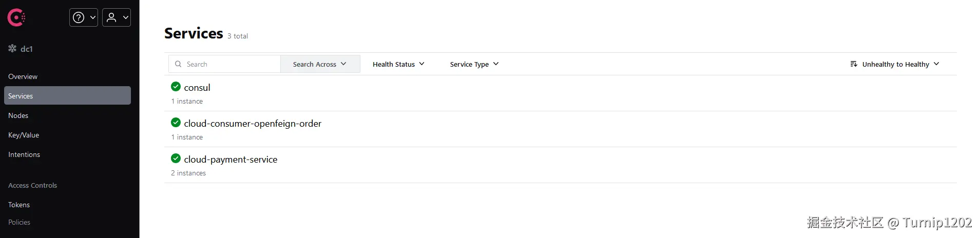The image size is (980, 238).
Task: Open the cloud-consumer-openfeign-order service link
Action: (253, 124)
